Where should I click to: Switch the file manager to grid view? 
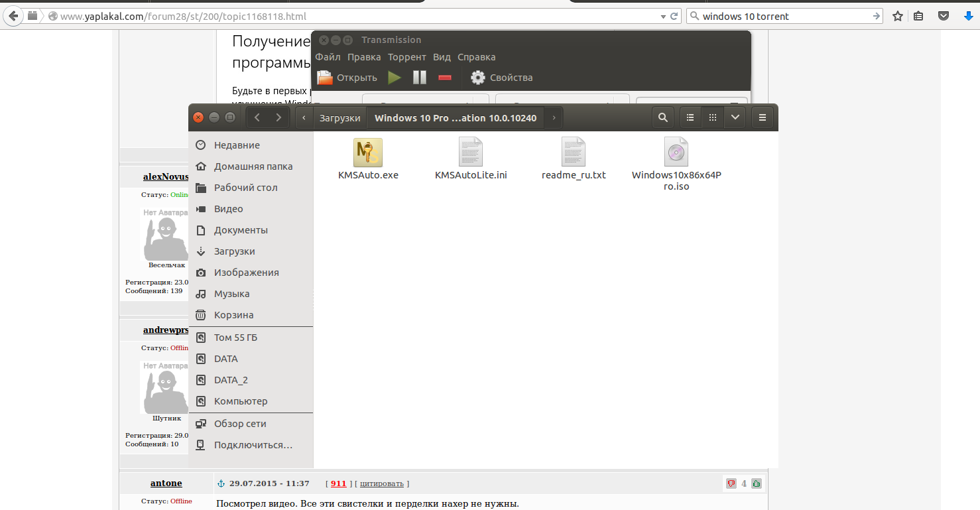pos(713,118)
